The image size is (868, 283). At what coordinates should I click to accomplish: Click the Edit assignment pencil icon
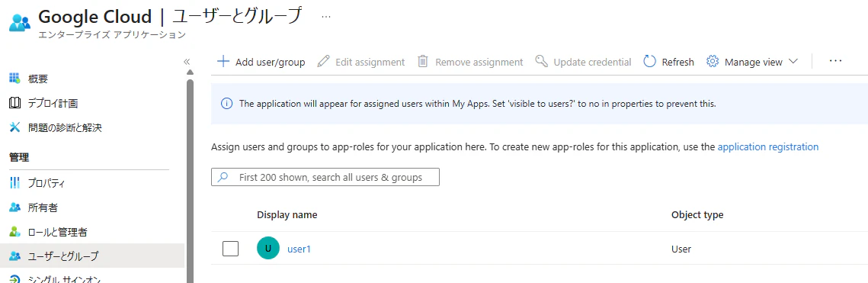tap(323, 62)
